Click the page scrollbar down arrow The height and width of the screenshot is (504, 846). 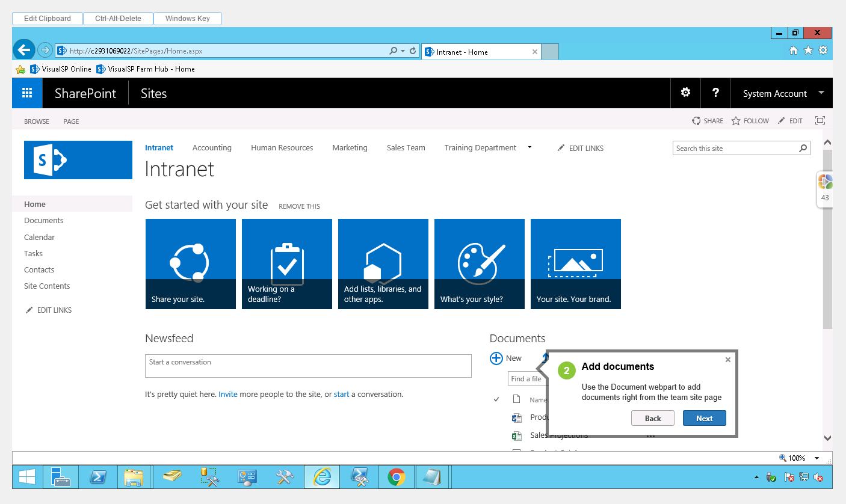coord(827,438)
